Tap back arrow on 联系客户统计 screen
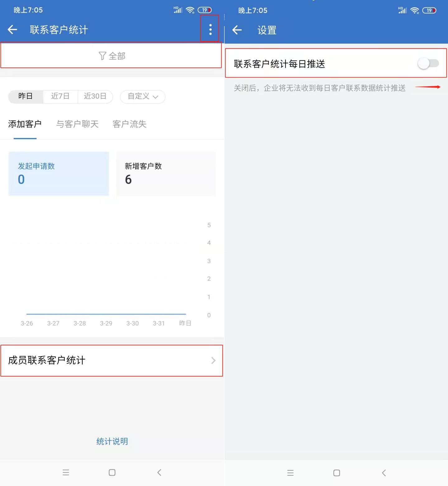 (x=12, y=30)
